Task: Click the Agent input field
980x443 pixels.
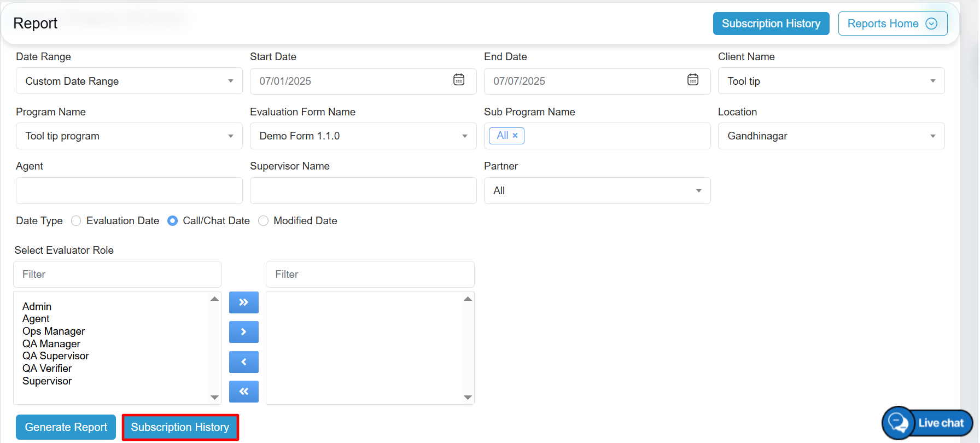Action: [129, 191]
